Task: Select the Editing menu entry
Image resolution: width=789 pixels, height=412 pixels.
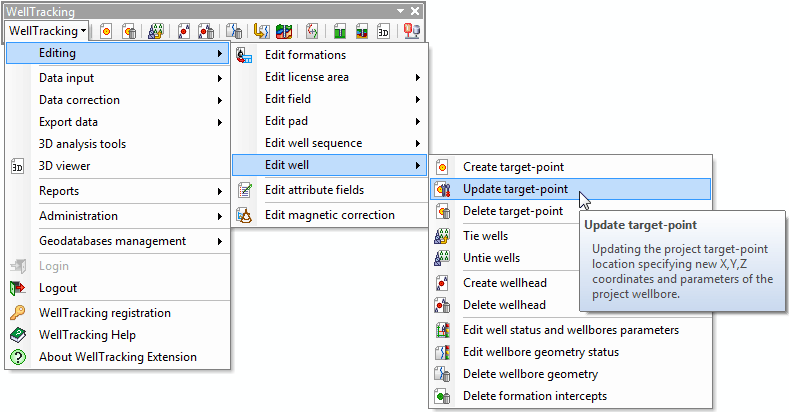Action: point(117,53)
